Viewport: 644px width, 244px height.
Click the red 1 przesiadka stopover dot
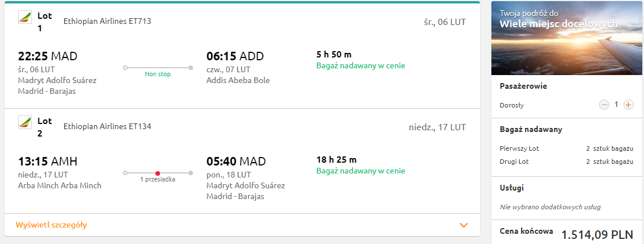[158, 173]
